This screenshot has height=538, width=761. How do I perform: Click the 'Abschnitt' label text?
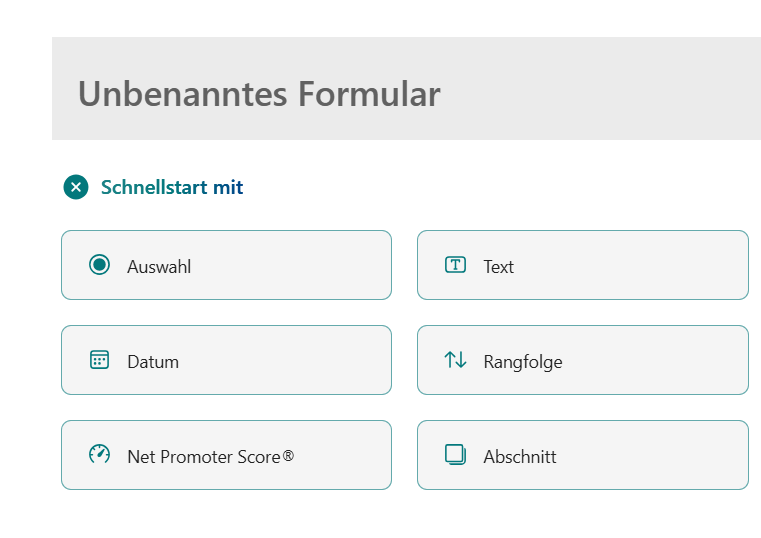coord(519,457)
